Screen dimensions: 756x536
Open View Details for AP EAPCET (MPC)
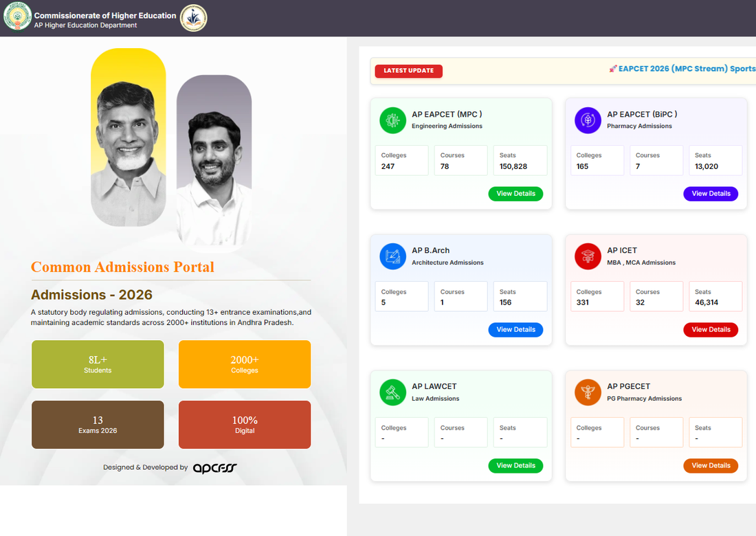pyautogui.click(x=515, y=194)
